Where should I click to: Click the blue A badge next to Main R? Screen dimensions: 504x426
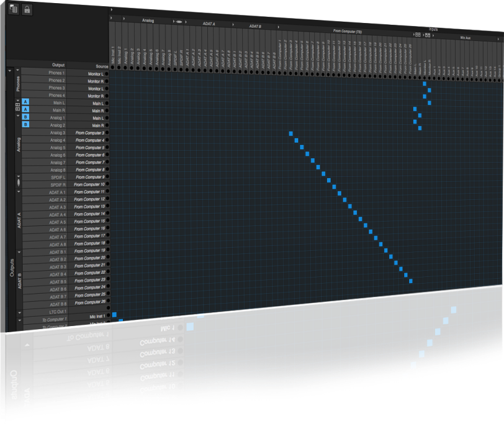point(25,109)
